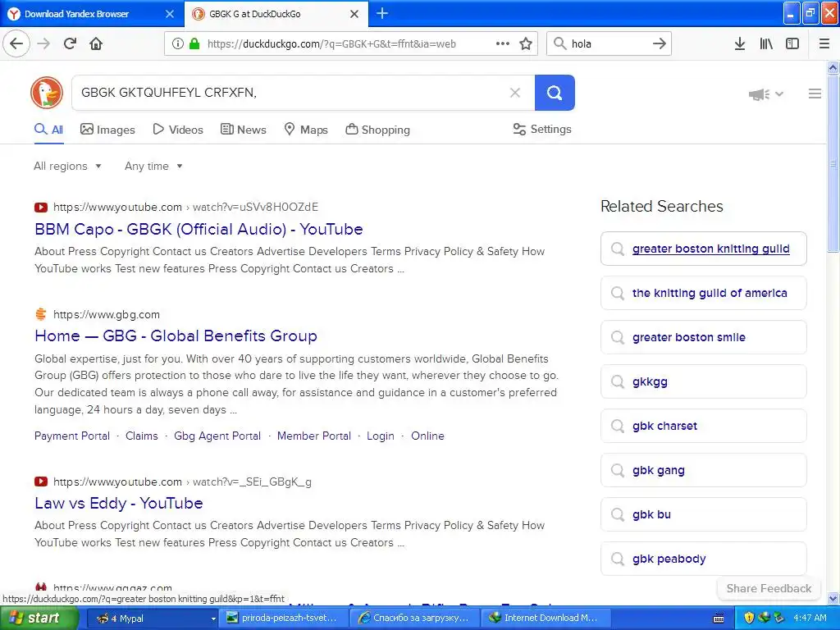Open a new browser tab
Screen dimensions: 840x630
click(382, 13)
